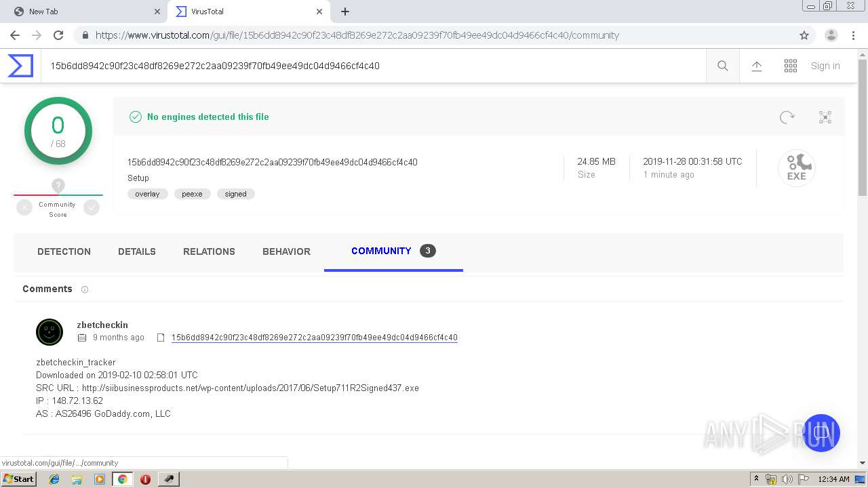This screenshot has height=488, width=868.
Task: Switch to the RELATIONS tab
Action: pos(209,251)
